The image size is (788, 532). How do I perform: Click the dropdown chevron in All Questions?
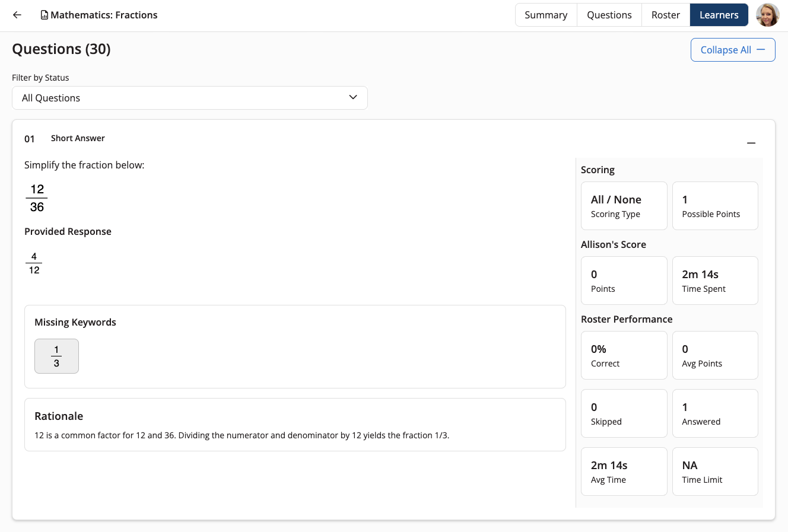point(353,97)
